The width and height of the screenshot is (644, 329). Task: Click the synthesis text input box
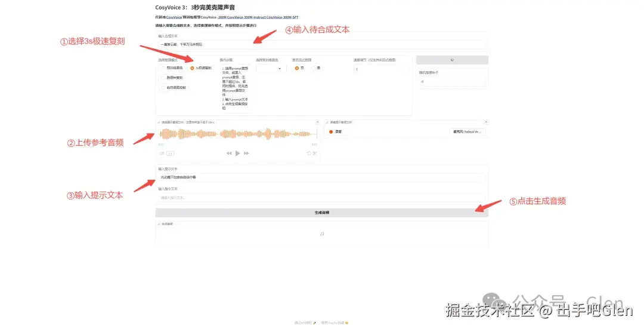(321, 44)
